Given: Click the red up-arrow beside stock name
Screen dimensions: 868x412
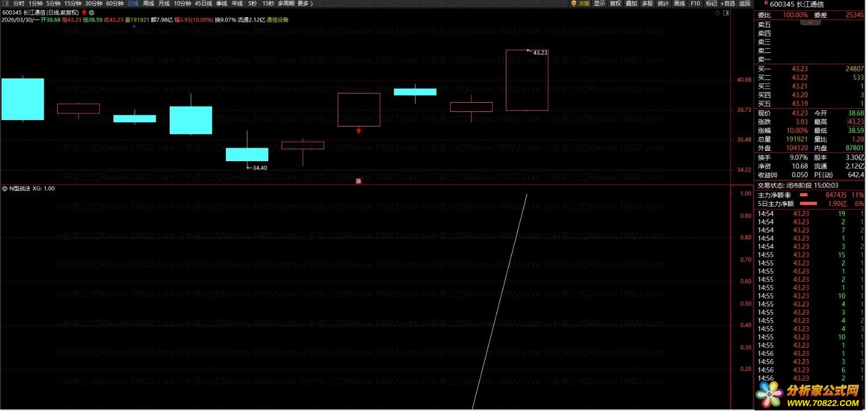Looking at the screenshot, I should pos(84,12).
